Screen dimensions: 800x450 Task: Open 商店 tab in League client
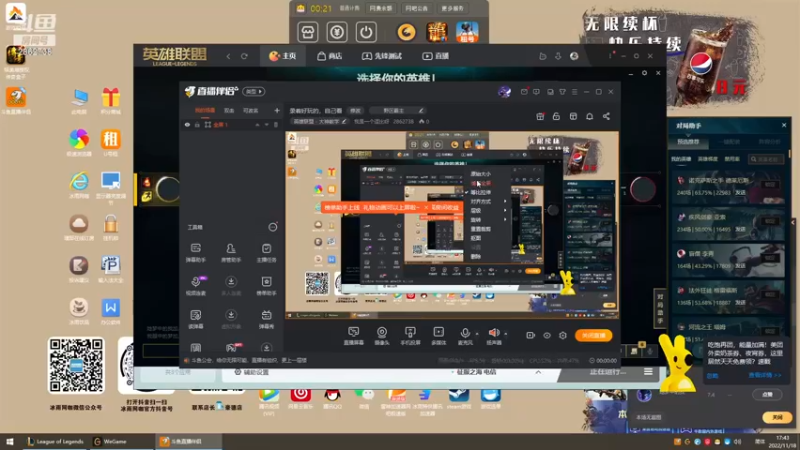tap(329, 56)
